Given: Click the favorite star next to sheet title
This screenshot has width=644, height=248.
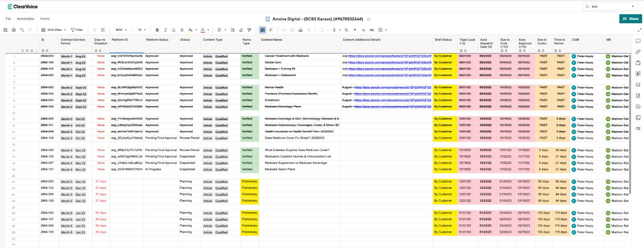Looking at the screenshot, I should click(369, 19).
